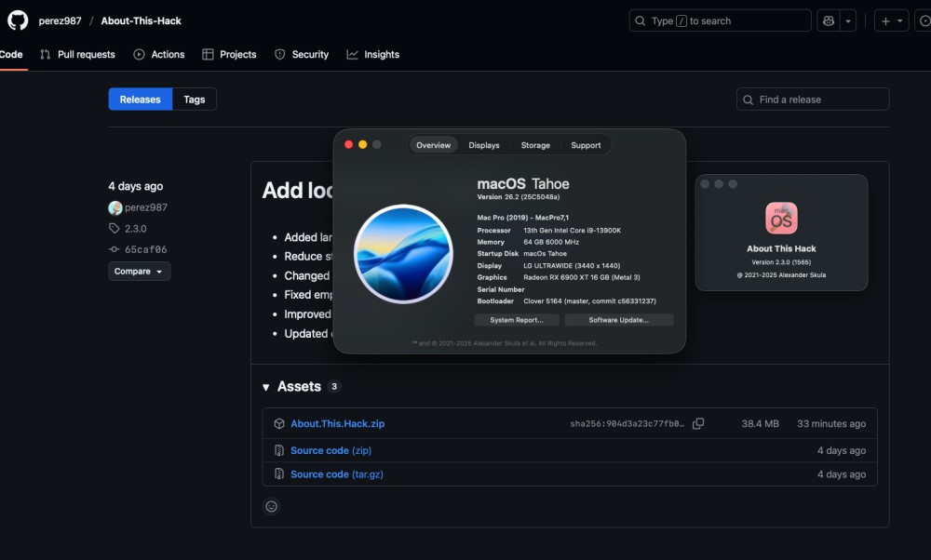Image resolution: width=931 pixels, height=560 pixels.
Task: Open the Insights tab
Action: pos(373,54)
